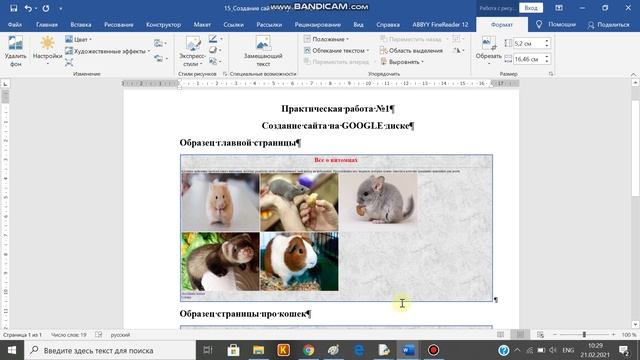Image resolution: width=640 pixels, height=360 pixels.
Task: Expand the Цвет color dropdown
Action: 90,40
